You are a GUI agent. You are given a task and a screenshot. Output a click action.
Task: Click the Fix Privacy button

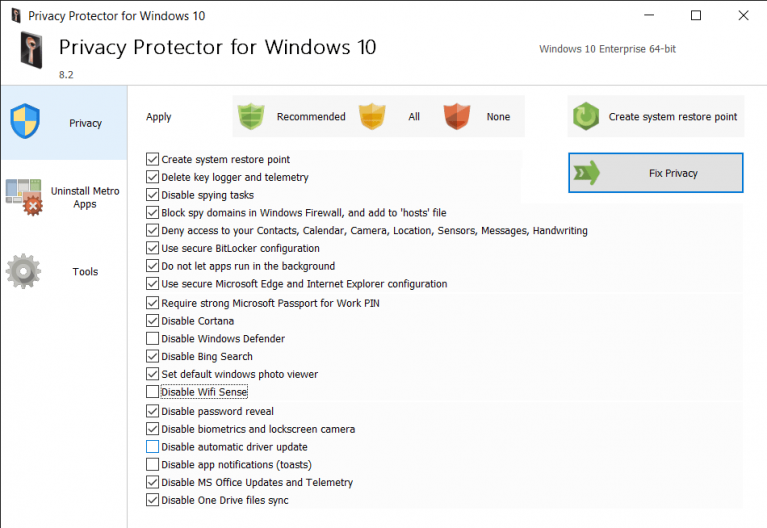(655, 173)
